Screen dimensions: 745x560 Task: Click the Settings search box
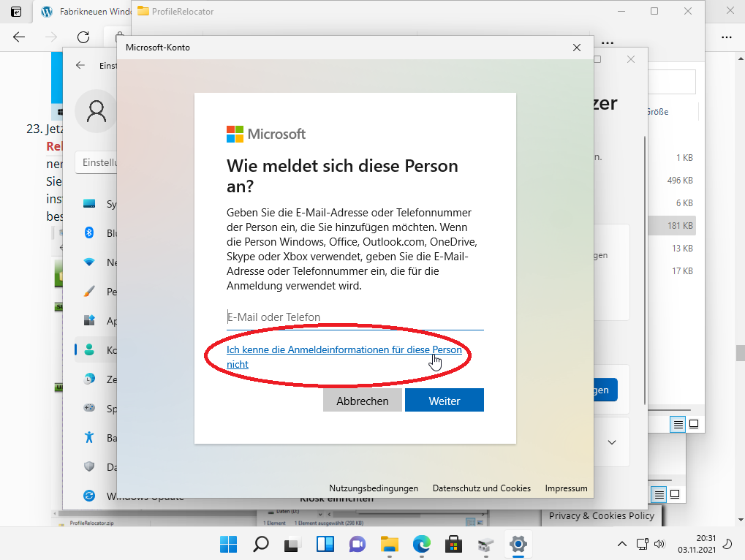pos(97,162)
